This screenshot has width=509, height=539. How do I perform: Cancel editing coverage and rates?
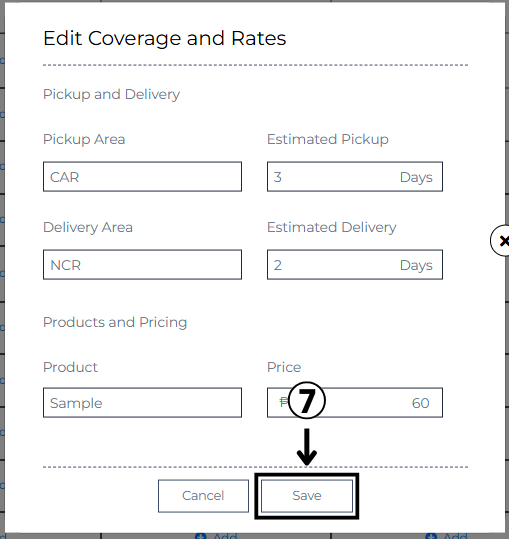click(203, 496)
